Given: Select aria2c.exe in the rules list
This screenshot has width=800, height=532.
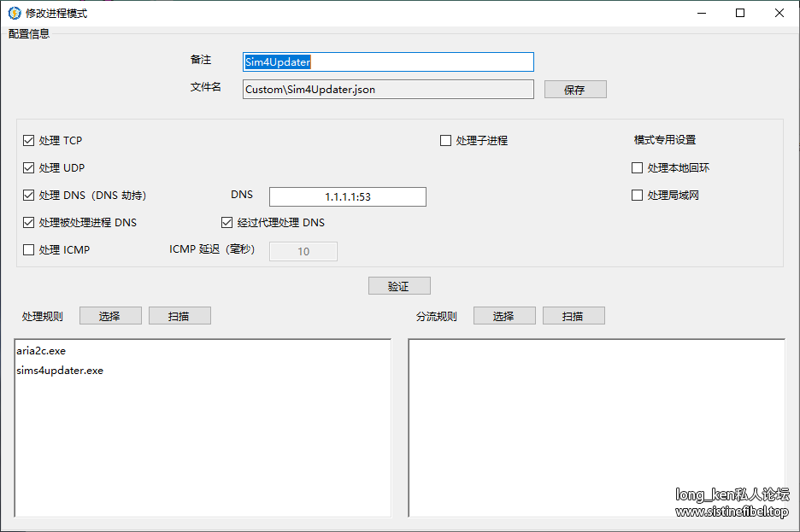Looking at the screenshot, I should click(41, 351).
